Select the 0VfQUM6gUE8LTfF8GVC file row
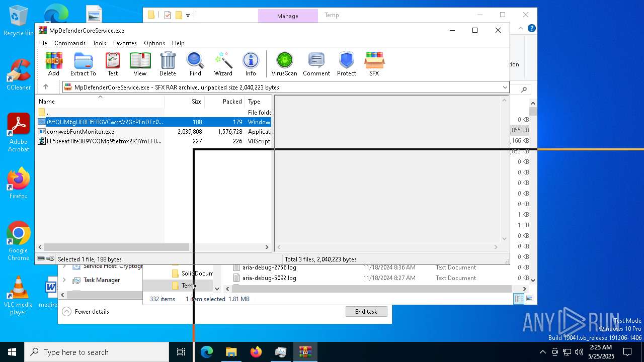 [154, 122]
